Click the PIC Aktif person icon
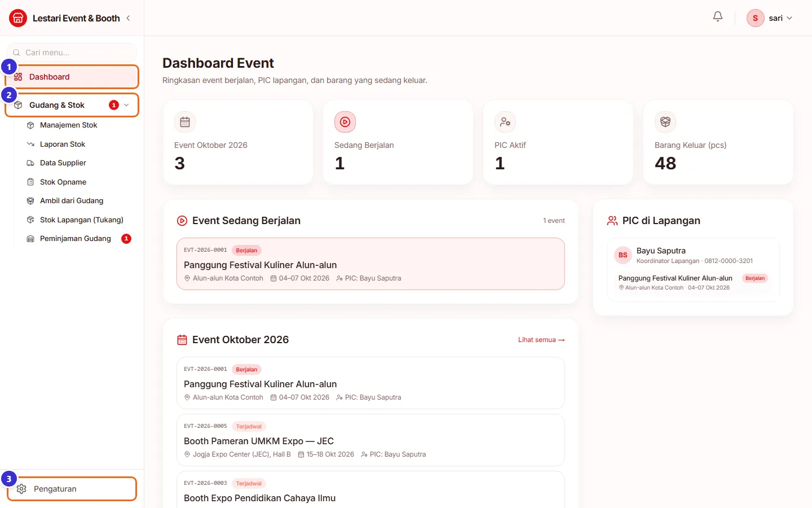Viewport: 812px width, 508px height. pos(505,122)
